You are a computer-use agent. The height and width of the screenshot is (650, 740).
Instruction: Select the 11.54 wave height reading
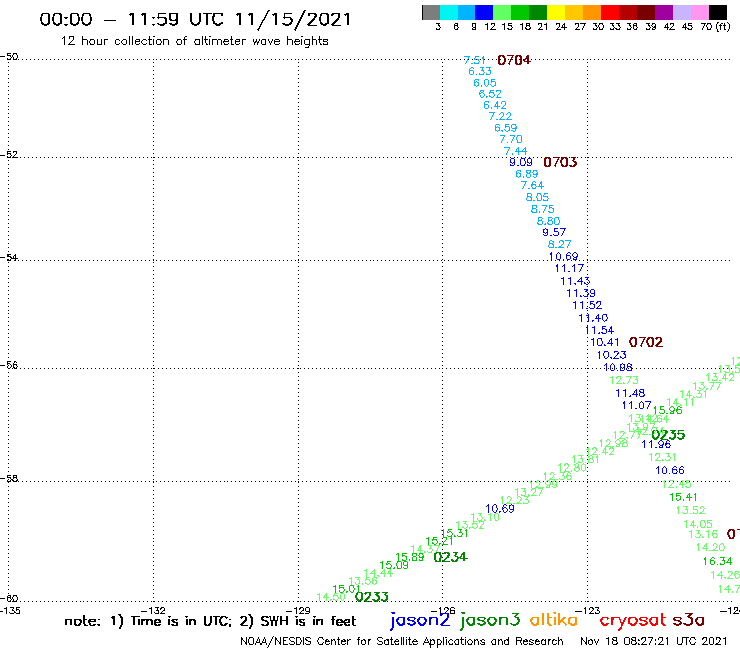click(x=599, y=330)
